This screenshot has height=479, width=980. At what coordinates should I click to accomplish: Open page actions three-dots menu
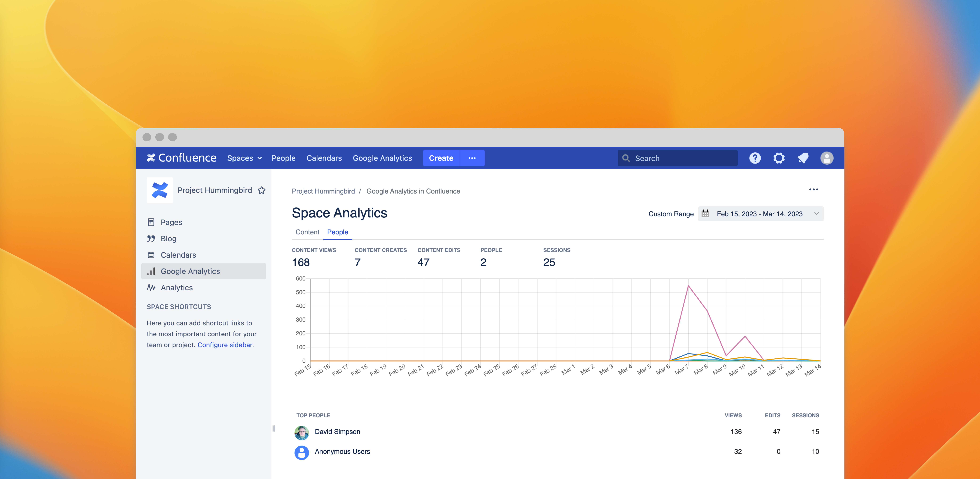[813, 189]
